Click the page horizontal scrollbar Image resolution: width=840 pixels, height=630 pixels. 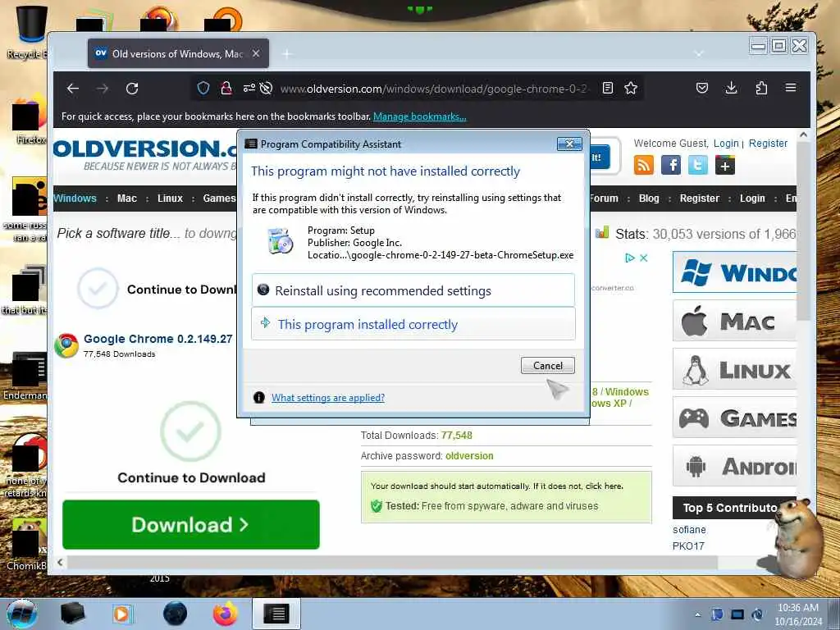(x=393, y=562)
